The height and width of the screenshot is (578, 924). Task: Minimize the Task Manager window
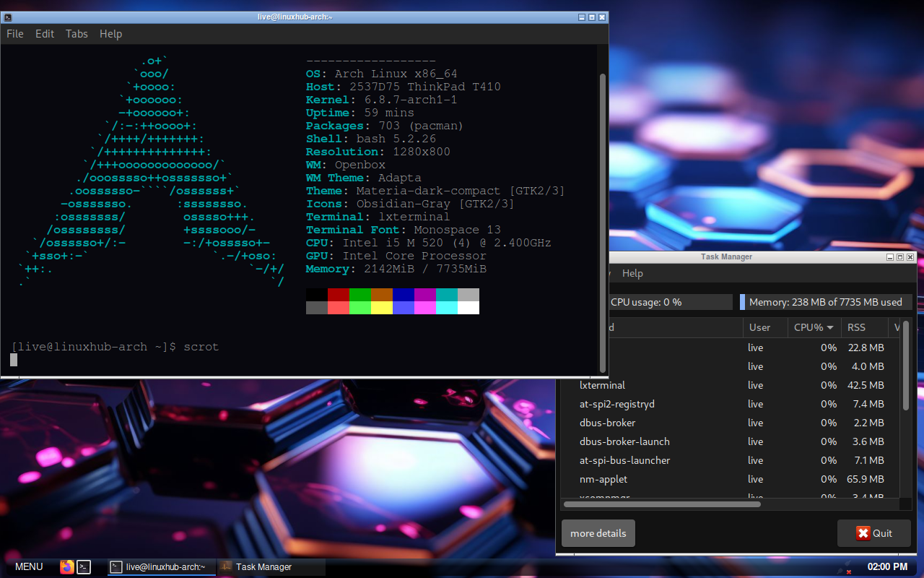pos(890,257)
